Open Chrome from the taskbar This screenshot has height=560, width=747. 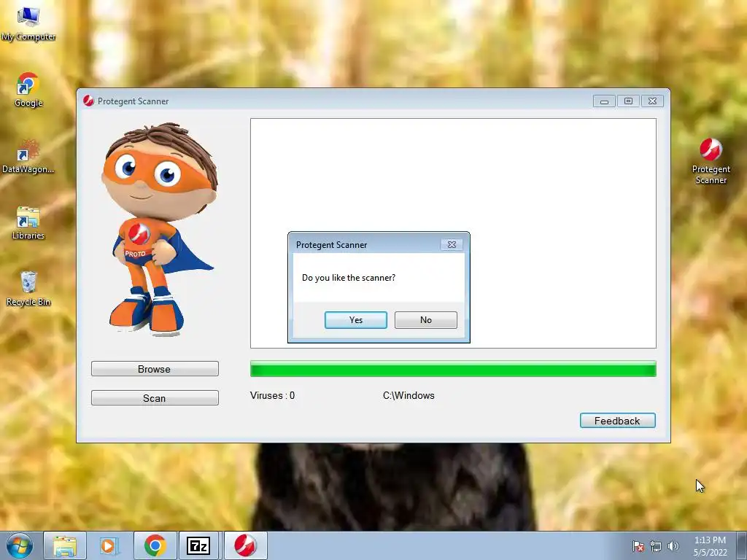(155, 545)
